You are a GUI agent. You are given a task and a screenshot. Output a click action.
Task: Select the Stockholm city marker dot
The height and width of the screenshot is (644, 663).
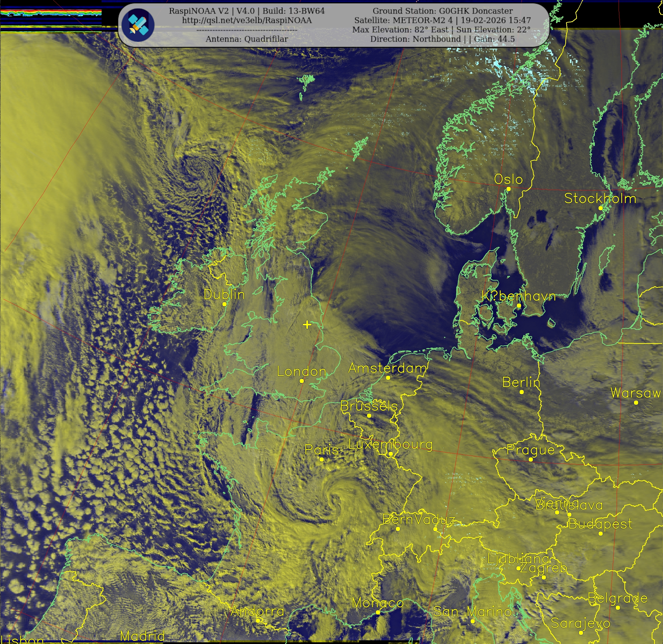point(601,208)
